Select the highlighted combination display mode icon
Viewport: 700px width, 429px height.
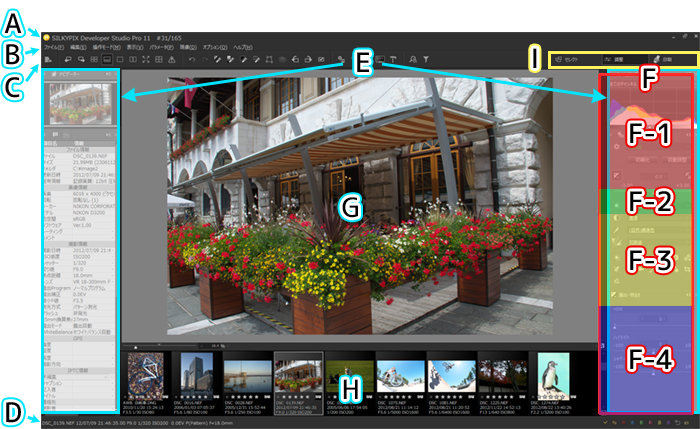107,59
